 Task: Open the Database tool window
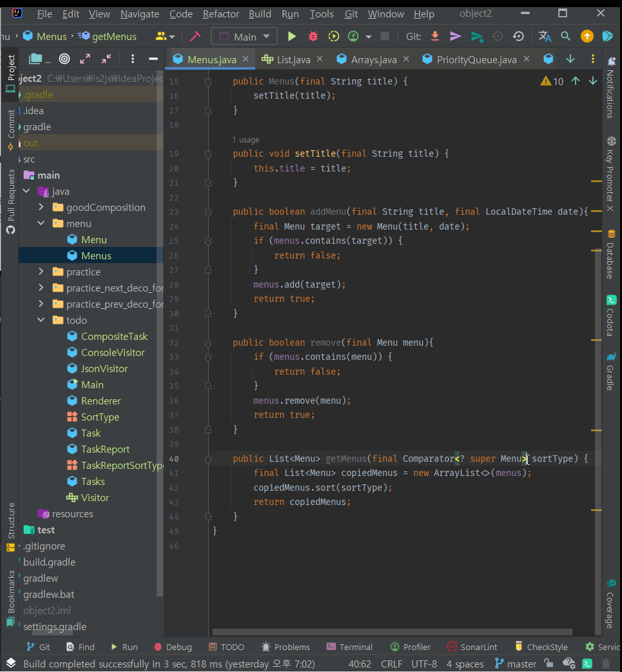[x=611, y=254]
